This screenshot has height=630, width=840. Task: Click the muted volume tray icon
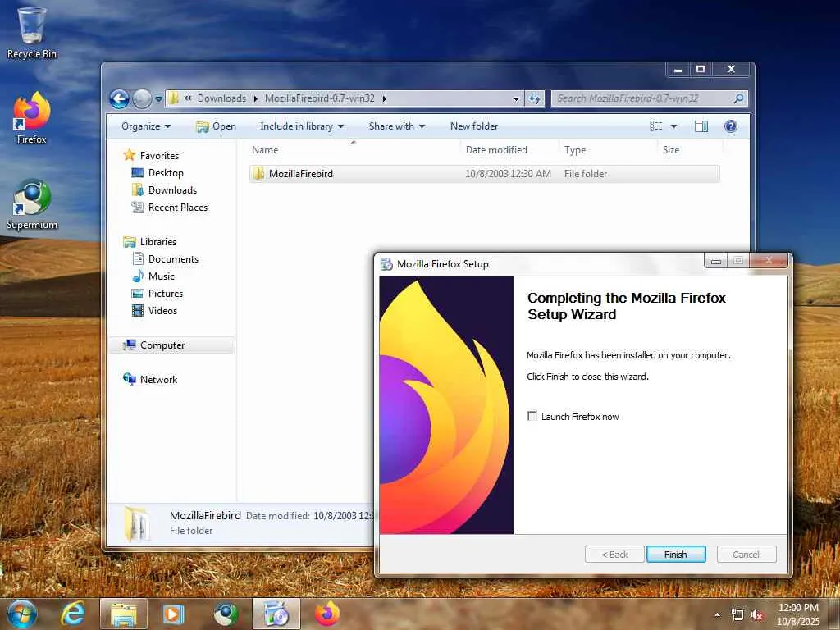[757, 615]
